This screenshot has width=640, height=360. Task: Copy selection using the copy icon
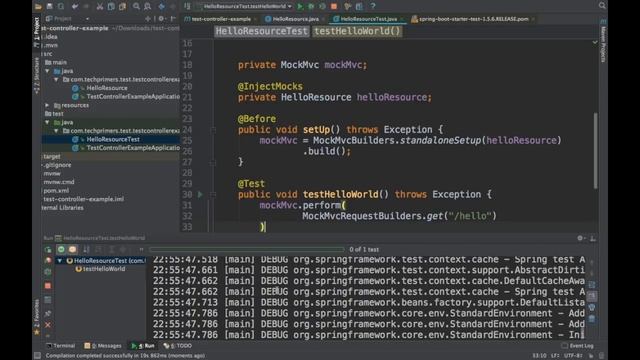click(x=111, y=6)
